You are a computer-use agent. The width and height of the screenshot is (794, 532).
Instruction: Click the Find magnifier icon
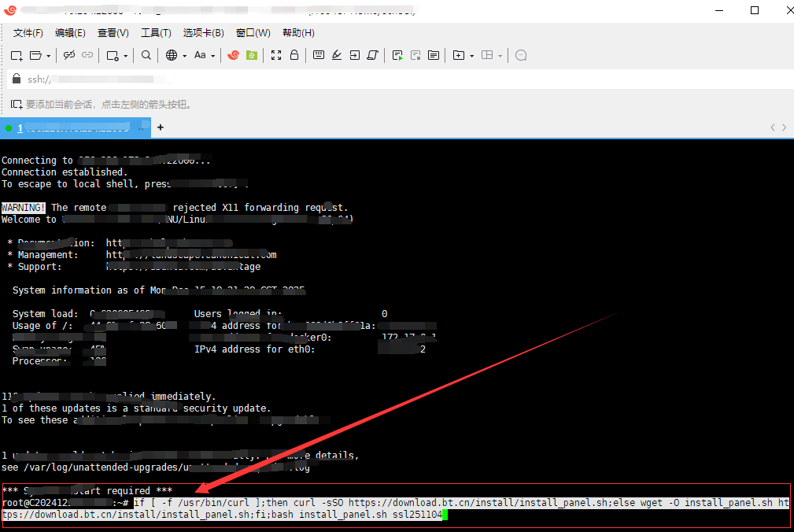(146, 55)
